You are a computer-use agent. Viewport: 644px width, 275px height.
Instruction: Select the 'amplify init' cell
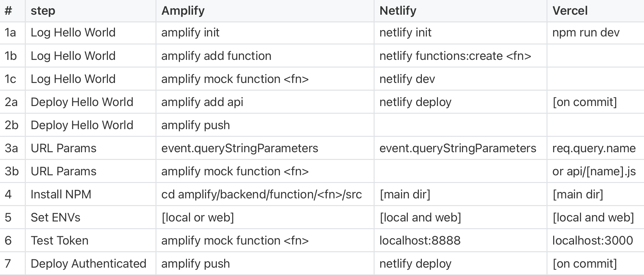(190, 32)
